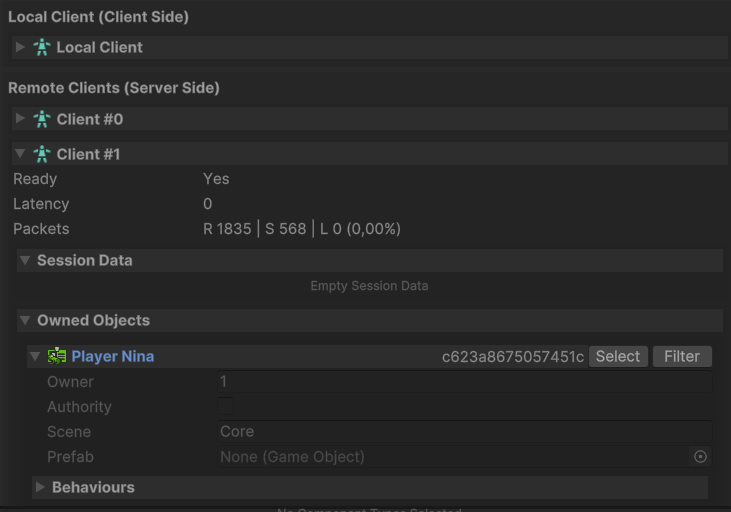This screenshot has width=731, height=512.
Task: Click the Empty Session Data text
Action: click(x=369, y=285)
